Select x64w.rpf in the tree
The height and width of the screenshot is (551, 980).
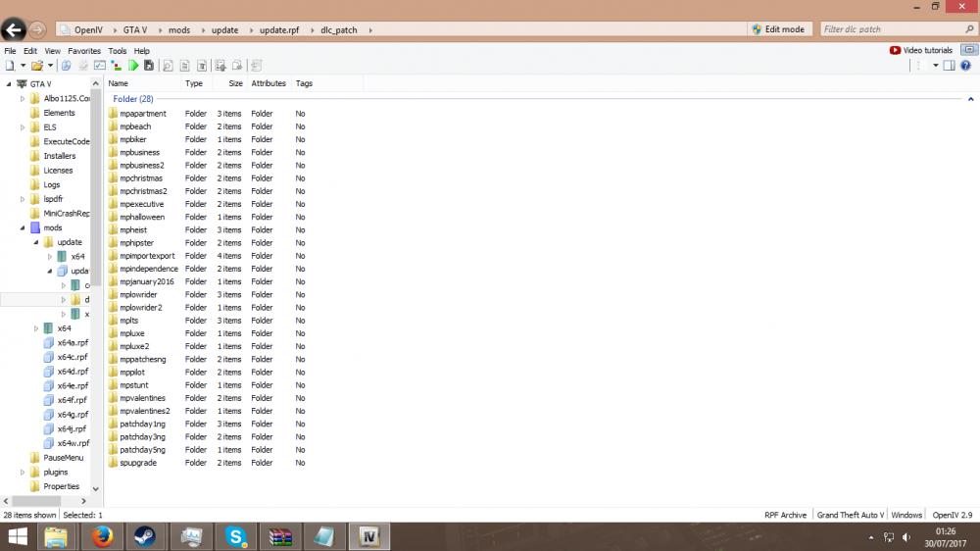[x=73, y=443]
